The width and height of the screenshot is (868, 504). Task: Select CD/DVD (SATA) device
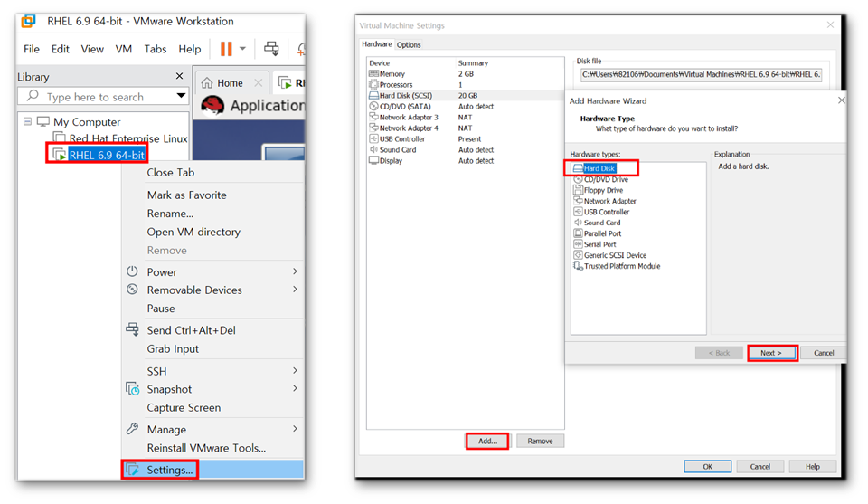pos(465,107)
